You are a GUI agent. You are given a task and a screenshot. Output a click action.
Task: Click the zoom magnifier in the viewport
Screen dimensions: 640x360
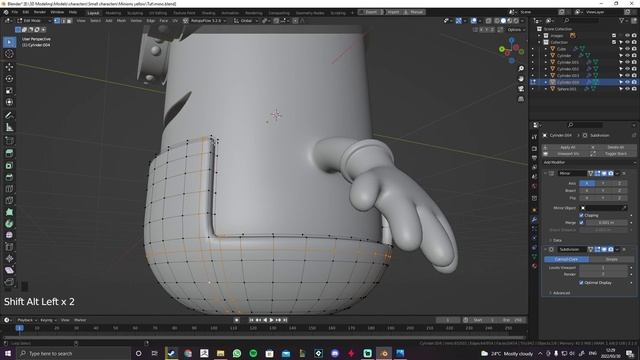(521, 68)
